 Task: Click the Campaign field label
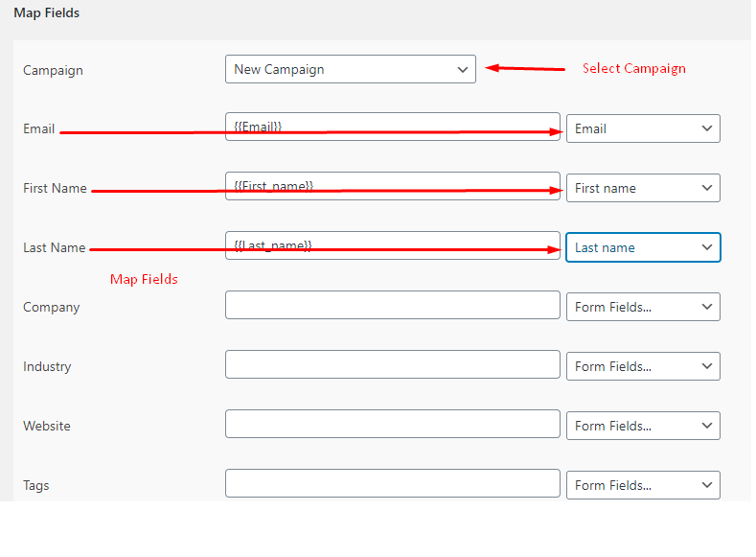tap(53, 70)
